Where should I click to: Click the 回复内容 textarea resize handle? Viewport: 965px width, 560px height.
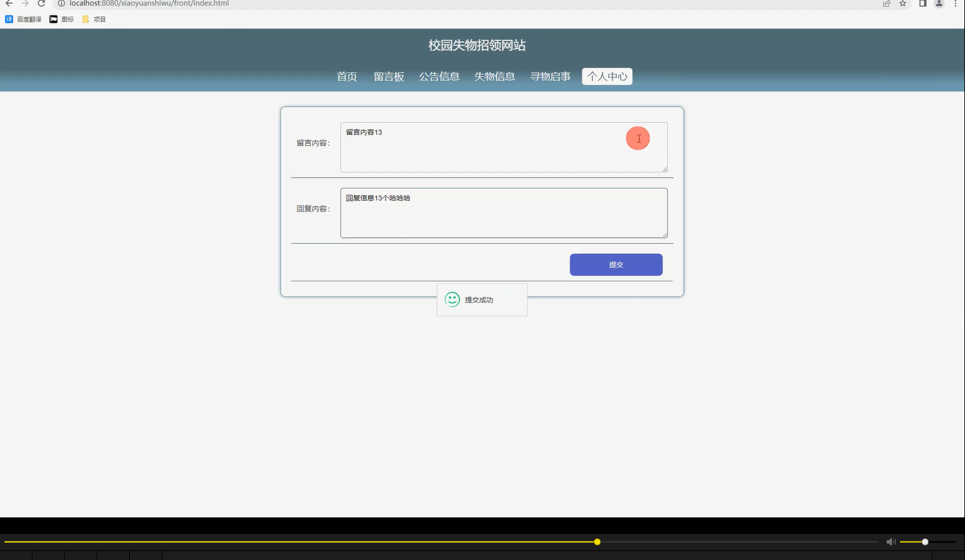click(x=665, y=234)
